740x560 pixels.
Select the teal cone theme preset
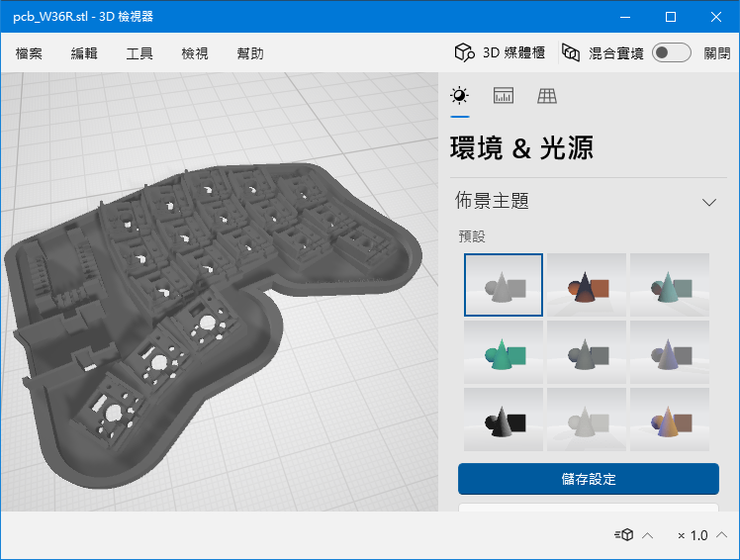670,285
